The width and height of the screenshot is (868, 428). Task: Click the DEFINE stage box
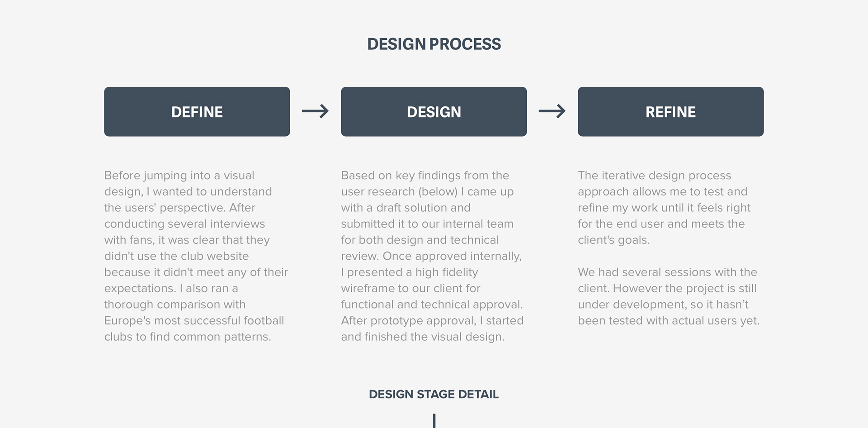[197, 112]
